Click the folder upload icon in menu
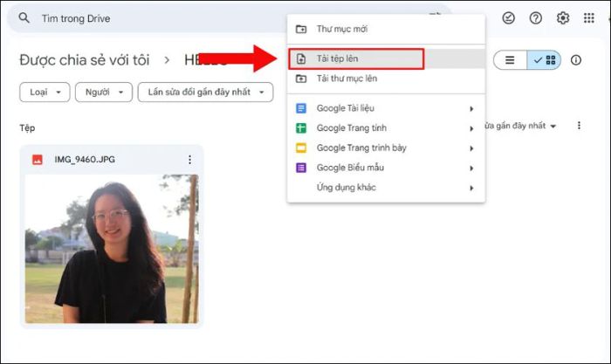The image size is (611, 364). [x=301, y=79]
